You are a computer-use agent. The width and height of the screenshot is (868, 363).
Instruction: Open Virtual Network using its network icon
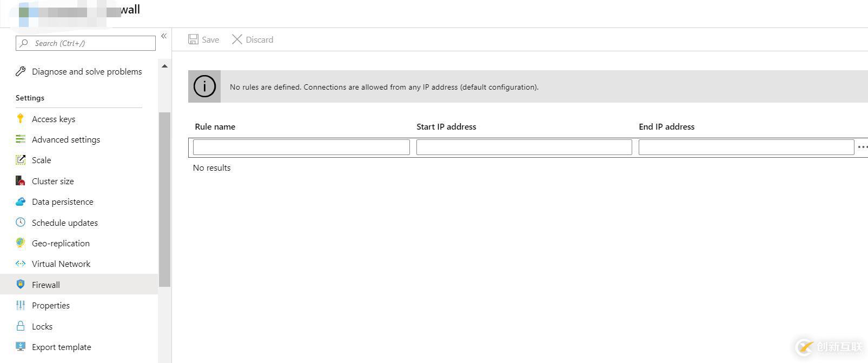(x=20, y=264)
